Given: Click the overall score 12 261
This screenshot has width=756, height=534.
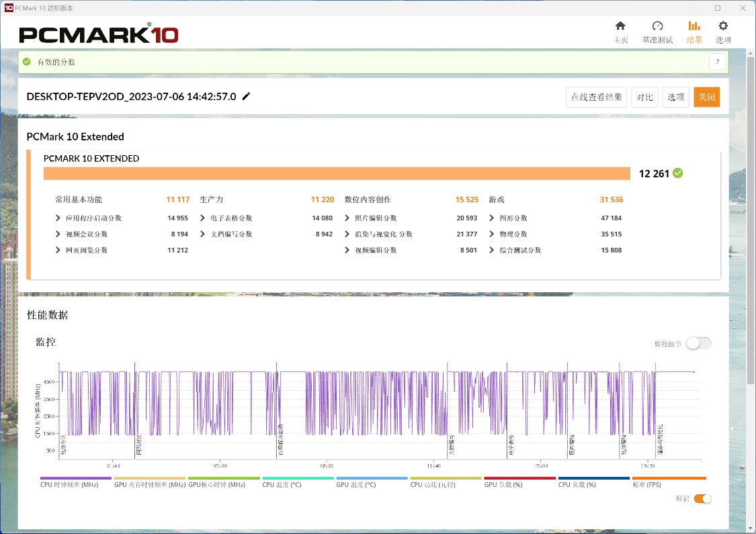Looking at the screenshot, I should point(654,173).
